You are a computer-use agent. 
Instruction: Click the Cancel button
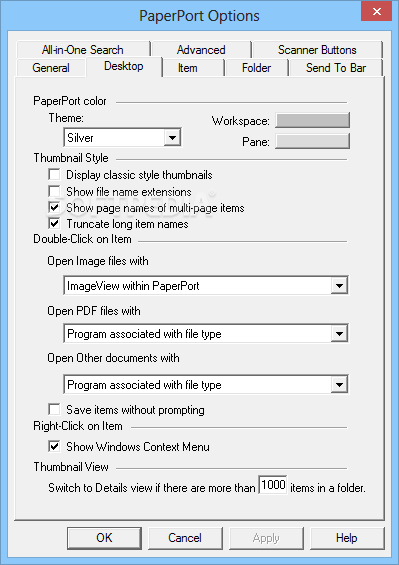[185, 538]
